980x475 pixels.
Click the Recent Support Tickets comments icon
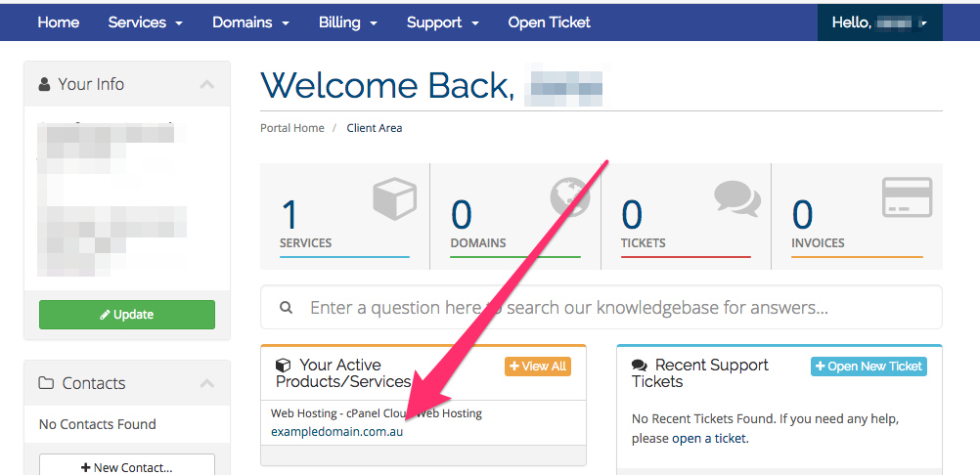(x=640, y=366)
